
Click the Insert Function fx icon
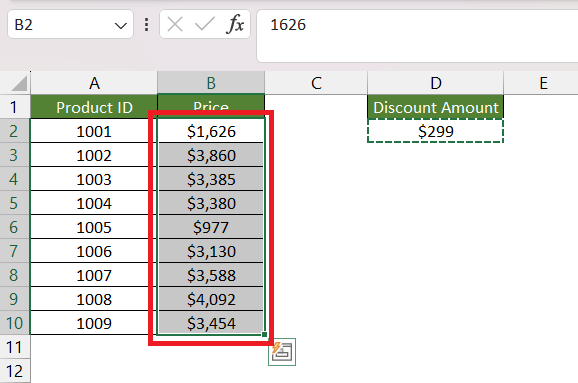click(235, 25)
